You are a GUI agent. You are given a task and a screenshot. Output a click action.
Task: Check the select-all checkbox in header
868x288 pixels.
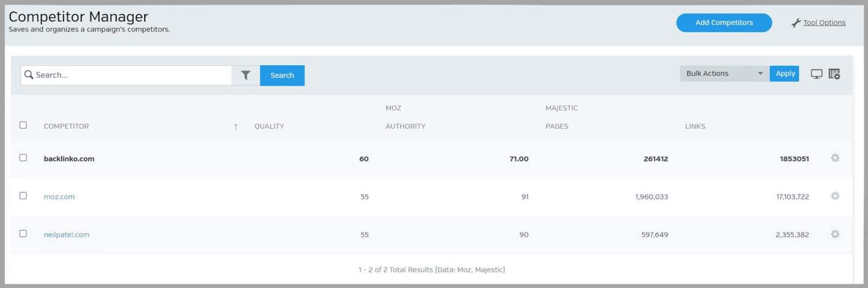pos(23,125)
